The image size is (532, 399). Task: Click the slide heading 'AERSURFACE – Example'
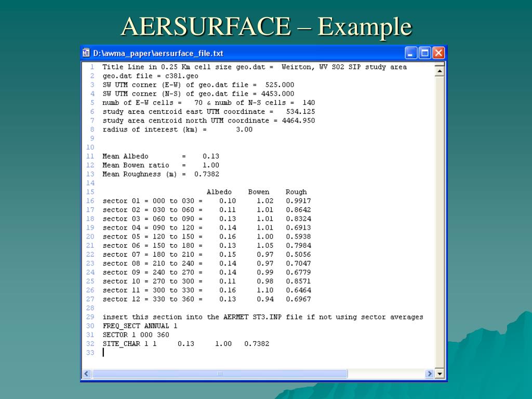click(x=267, y=26)
